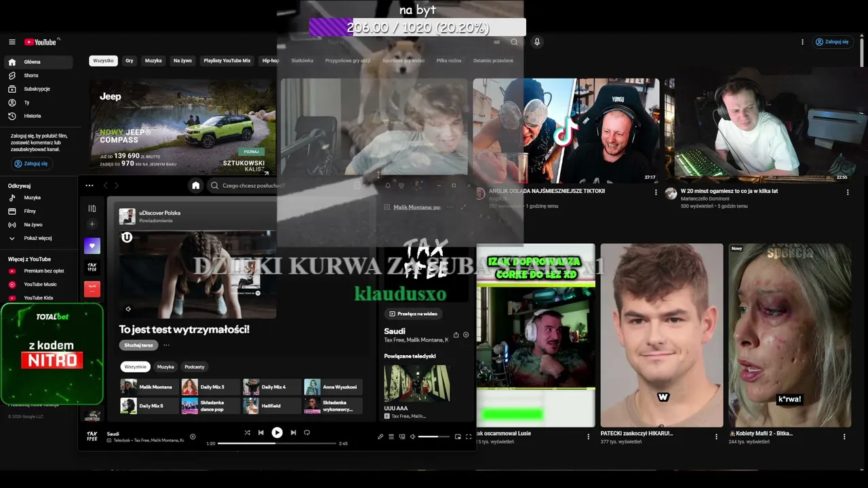The height and width of the screenshot is (488, 868).
Task: Open Filmy under Odkrywaj in YouTube
Action: (39, 211)
